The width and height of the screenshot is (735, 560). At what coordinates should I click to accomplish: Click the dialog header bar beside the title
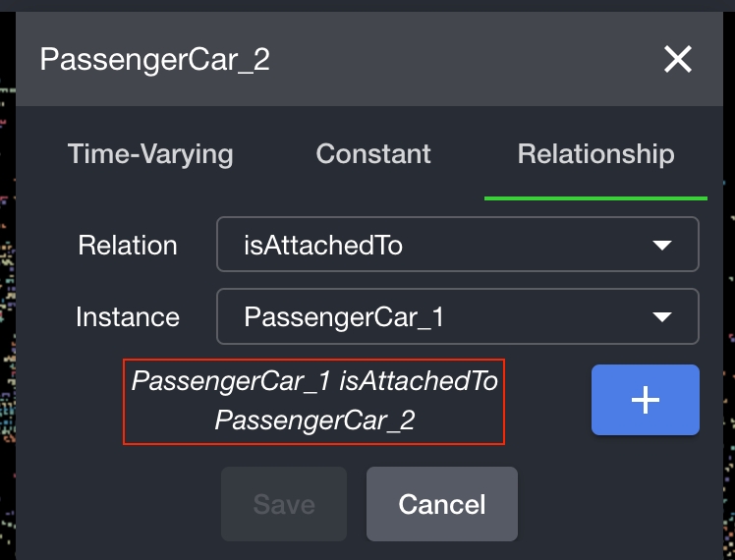[x=464, y=59]
